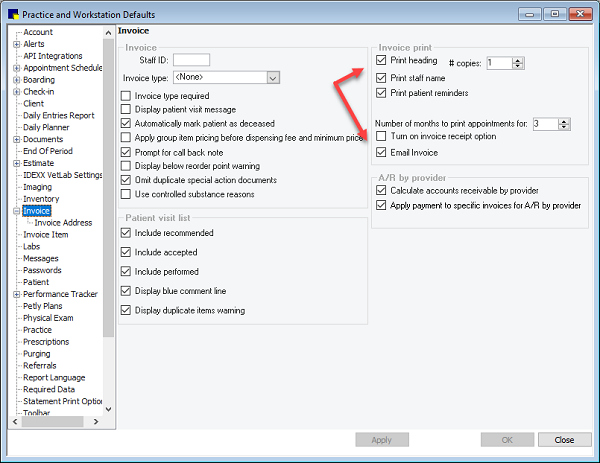Uncheck the Email Invoice option
Screen dimensions: 600x463
tap(381, 153)
